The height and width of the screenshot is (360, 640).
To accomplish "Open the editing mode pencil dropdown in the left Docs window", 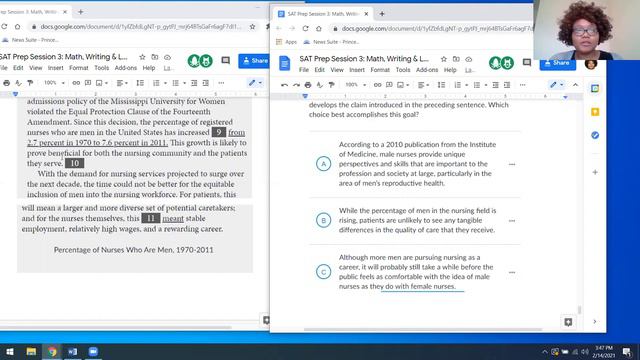I will 256,83.
